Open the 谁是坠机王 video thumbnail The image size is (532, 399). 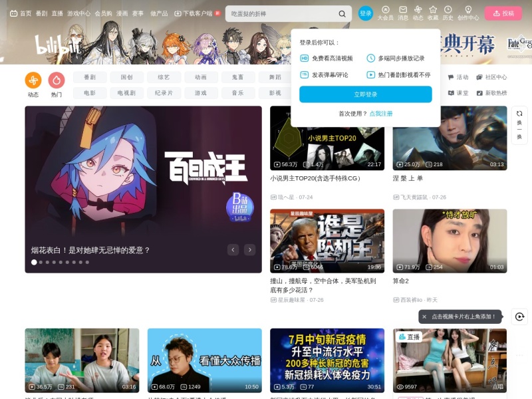[x=327, y=241]
